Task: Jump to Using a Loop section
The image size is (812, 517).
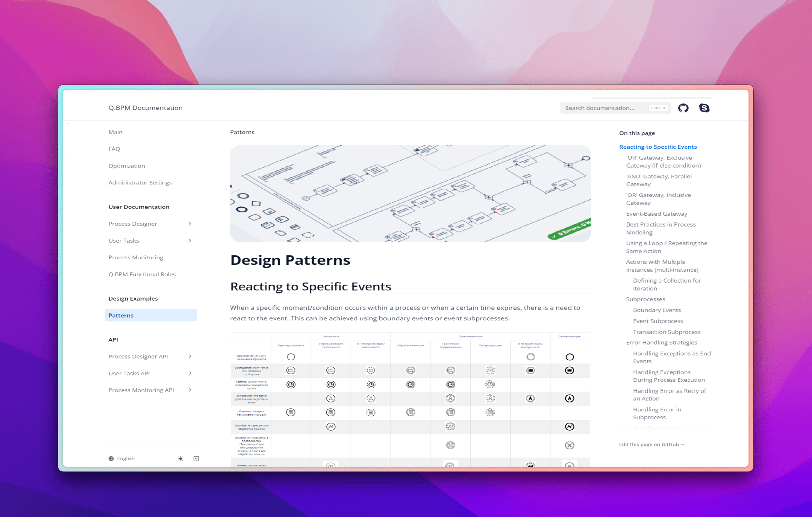Action: 667,247
